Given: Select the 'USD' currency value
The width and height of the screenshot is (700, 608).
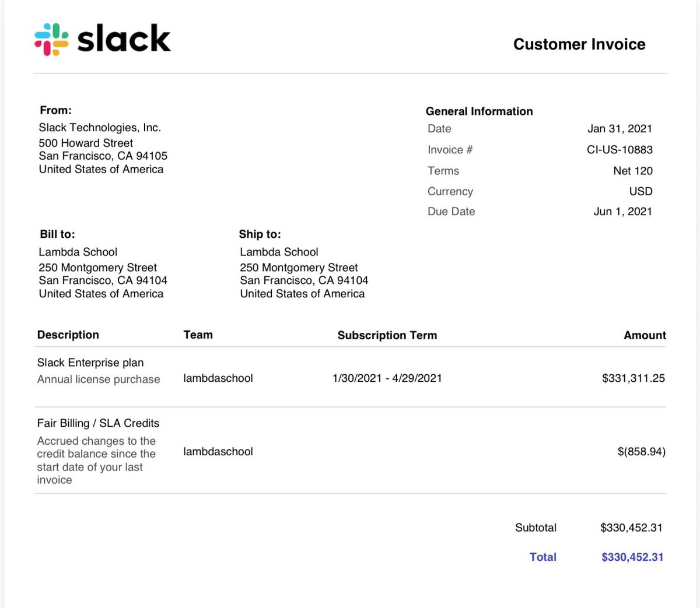Looking at the screenshot, I should tap(640, 191).
